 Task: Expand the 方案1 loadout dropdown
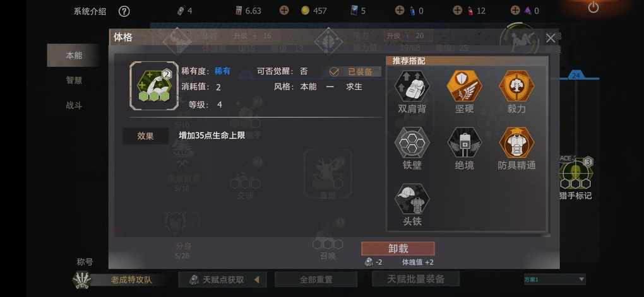pos(554,279)
